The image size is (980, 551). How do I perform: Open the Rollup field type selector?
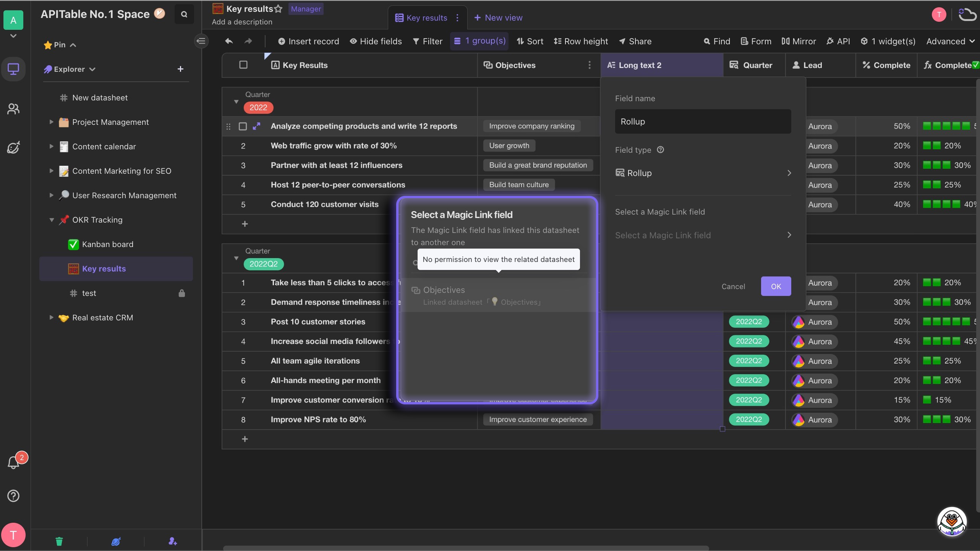(703, 173)
